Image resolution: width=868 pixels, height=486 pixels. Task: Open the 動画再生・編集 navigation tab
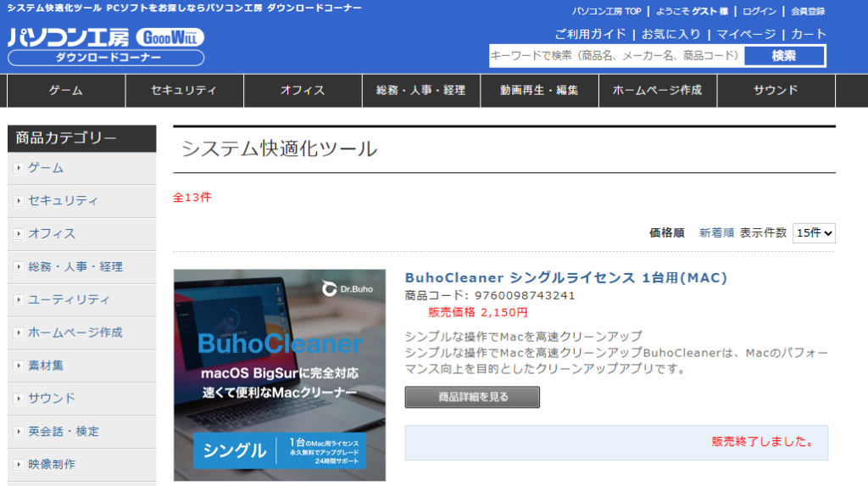click(x=540, y=90)
